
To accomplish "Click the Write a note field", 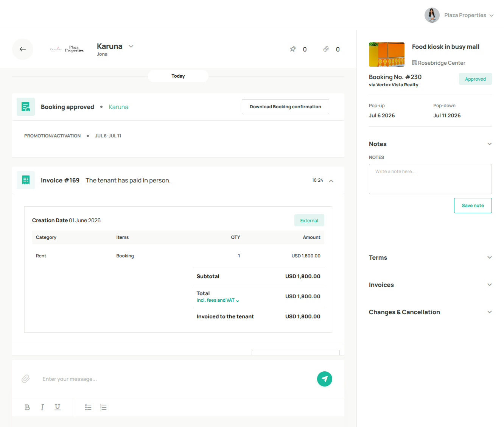I will tap(430, 179).
